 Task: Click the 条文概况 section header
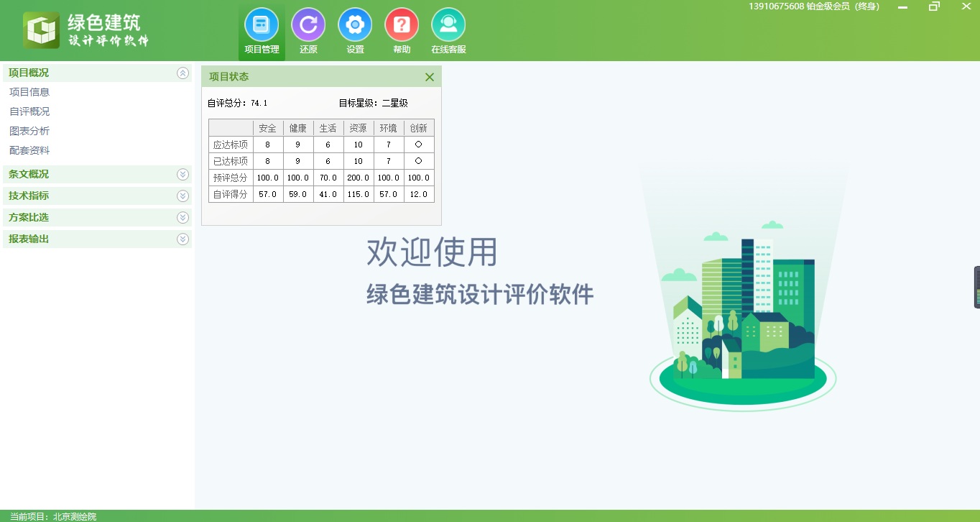[97, 174]
